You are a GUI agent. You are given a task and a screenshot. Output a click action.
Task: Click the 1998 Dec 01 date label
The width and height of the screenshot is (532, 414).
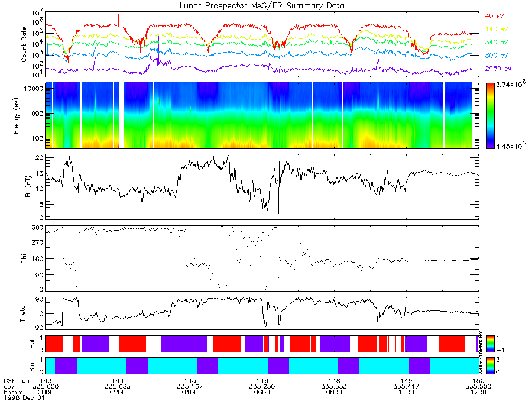[24, 397]
